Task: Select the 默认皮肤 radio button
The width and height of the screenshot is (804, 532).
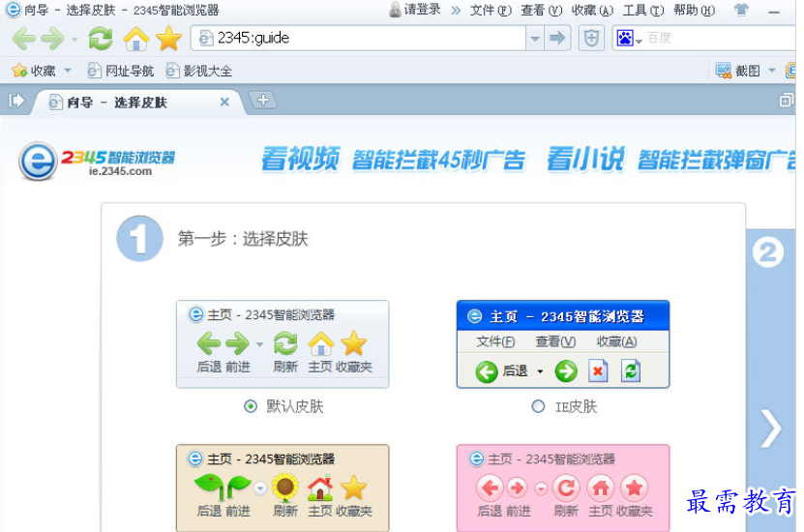Action: 251,406
